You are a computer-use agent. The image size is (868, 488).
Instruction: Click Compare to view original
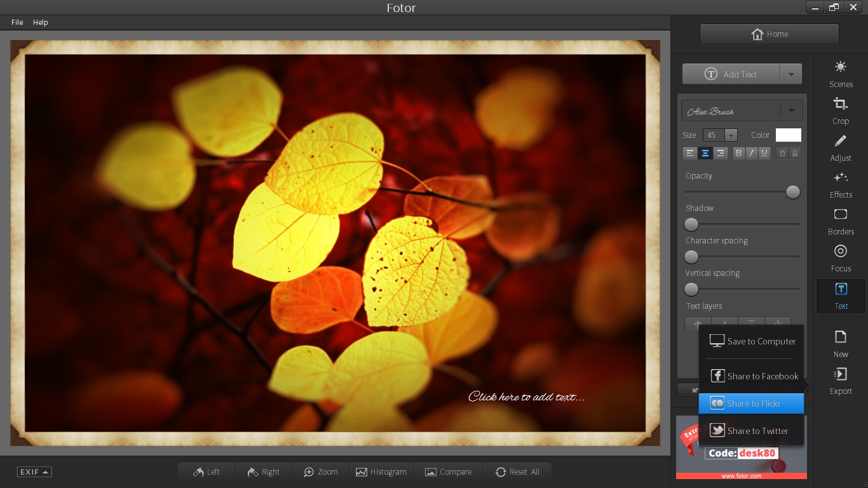[x=448, y=471]
